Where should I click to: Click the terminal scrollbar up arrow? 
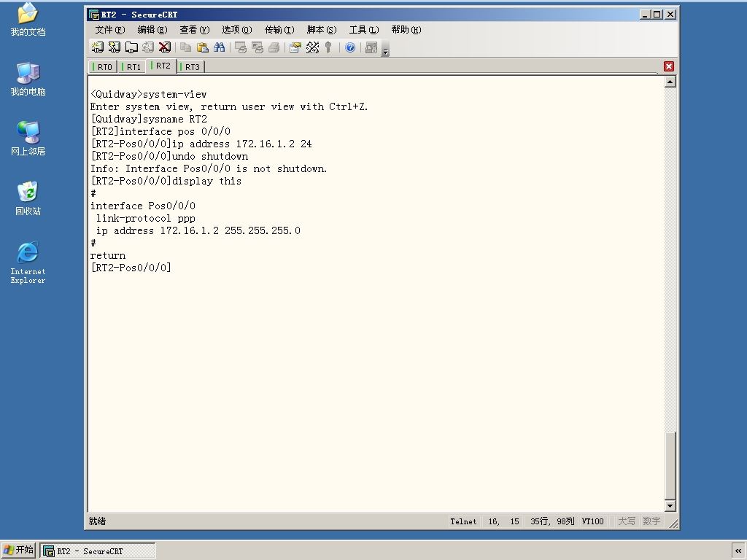670,82
